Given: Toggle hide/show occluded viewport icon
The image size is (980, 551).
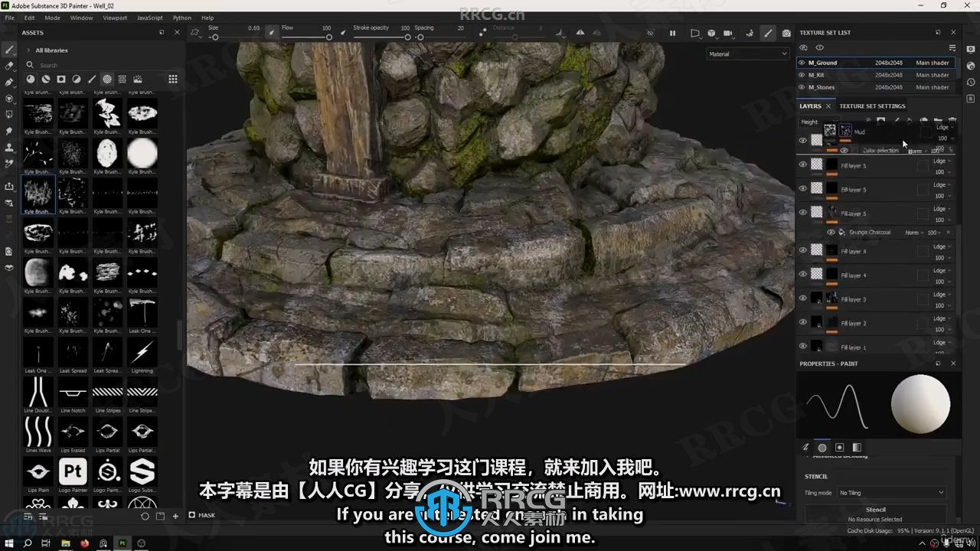Looking at the screenshot, I should pos(651,33).
